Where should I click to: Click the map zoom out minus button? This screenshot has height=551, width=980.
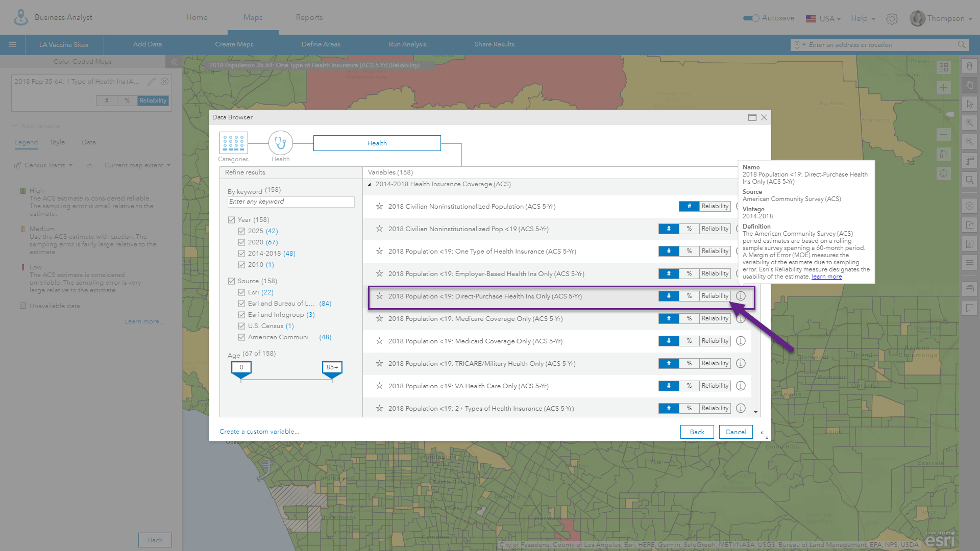coord(943,135)
